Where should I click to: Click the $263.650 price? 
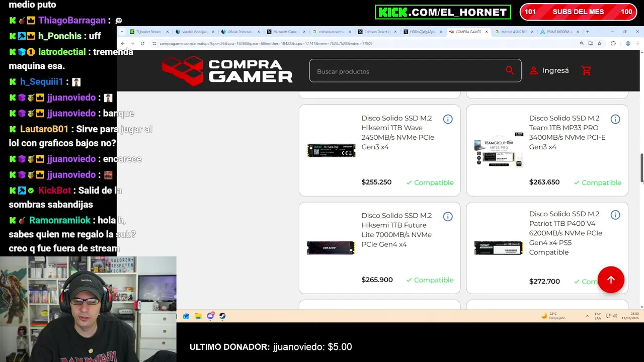[x=544, y=182]
